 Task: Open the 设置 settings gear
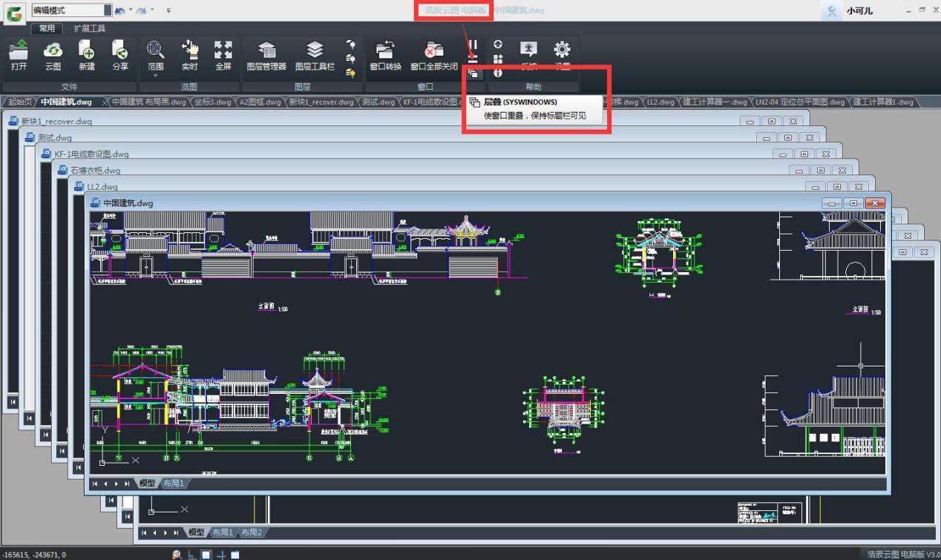tap(562, 55)
